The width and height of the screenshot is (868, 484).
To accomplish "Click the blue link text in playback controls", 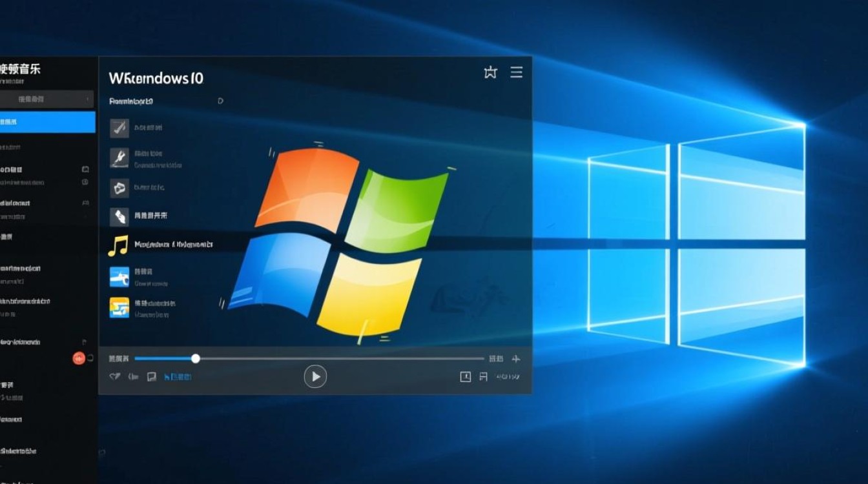I will click(180, 376).
